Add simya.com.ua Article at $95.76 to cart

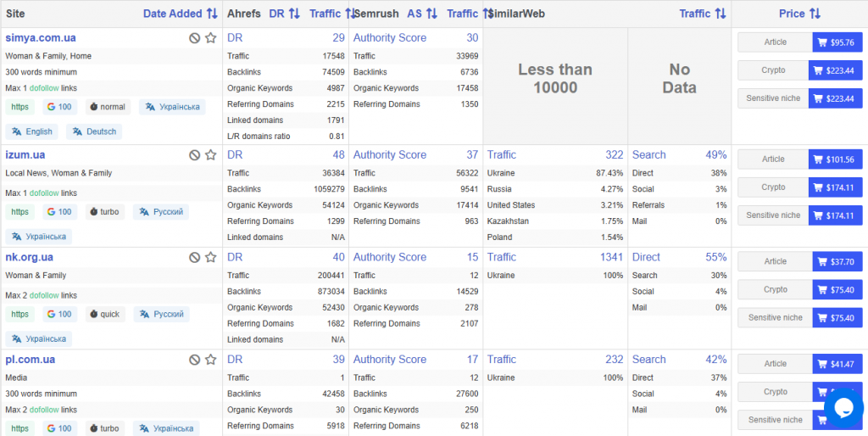pyautogui.click(x=837, y=42)
